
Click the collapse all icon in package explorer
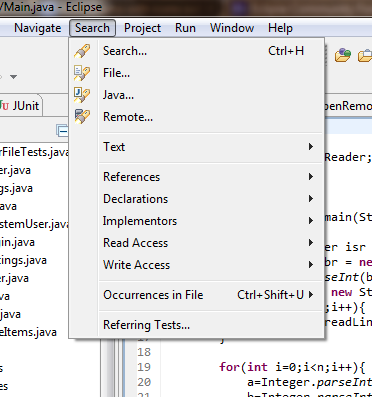(x=62, y=131)
